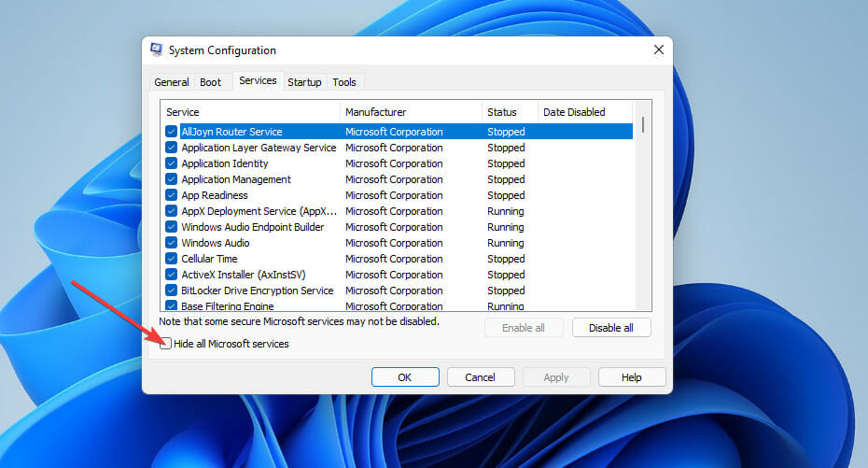Screen dimensions: 868x468
Task: Uncheck the Windows Audio service checkbox
Action: coord(171,243)
